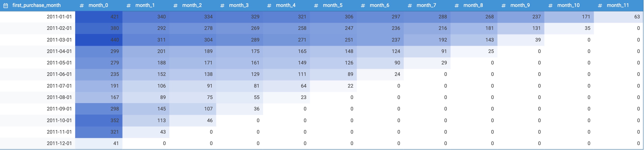
Task: Click the 2011-12-01 row date cell
Action: pos(59,143)
